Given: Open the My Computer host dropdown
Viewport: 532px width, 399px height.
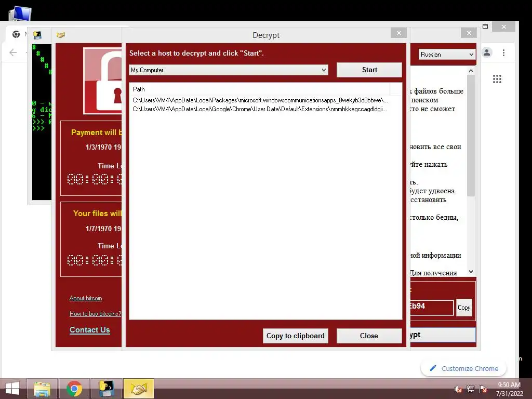Looking at the screenshot, I should (x=229, y=70).
